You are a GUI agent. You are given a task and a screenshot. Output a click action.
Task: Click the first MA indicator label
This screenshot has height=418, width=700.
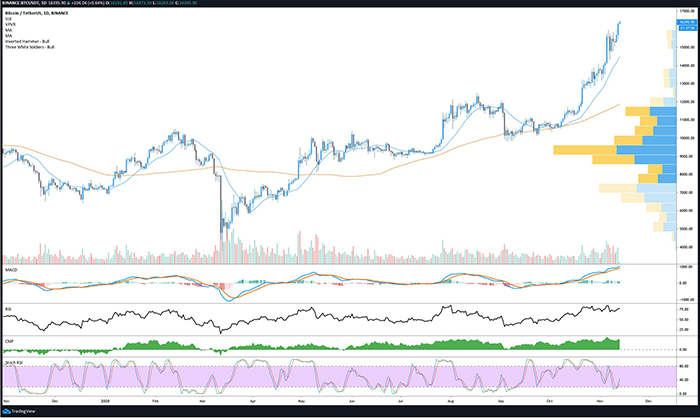point(9,32)
